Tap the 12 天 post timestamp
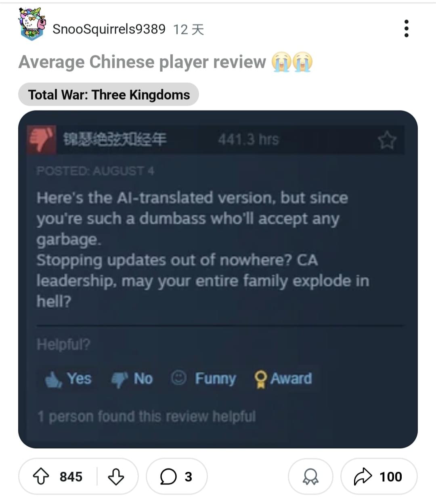This screenshot has width=436, height=504. click(x=189, y=29)
